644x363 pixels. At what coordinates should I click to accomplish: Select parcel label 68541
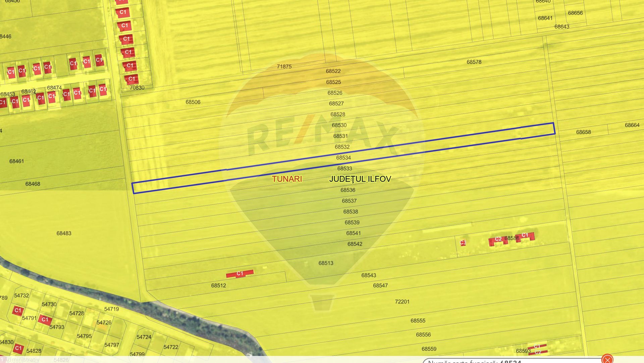click(354, 233)
